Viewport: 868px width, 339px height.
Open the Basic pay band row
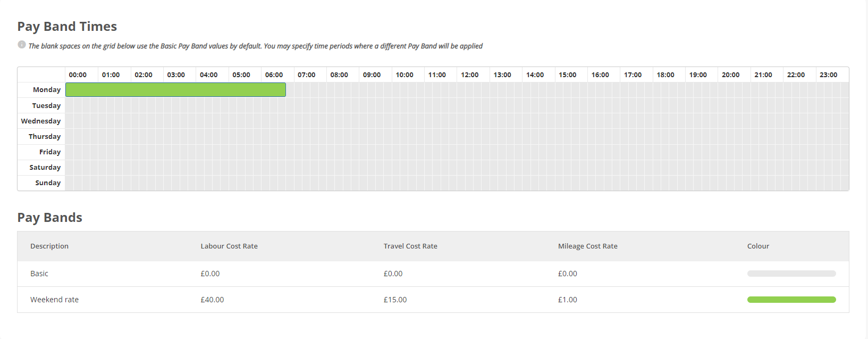pyautogui.click(x=433, y=274)
